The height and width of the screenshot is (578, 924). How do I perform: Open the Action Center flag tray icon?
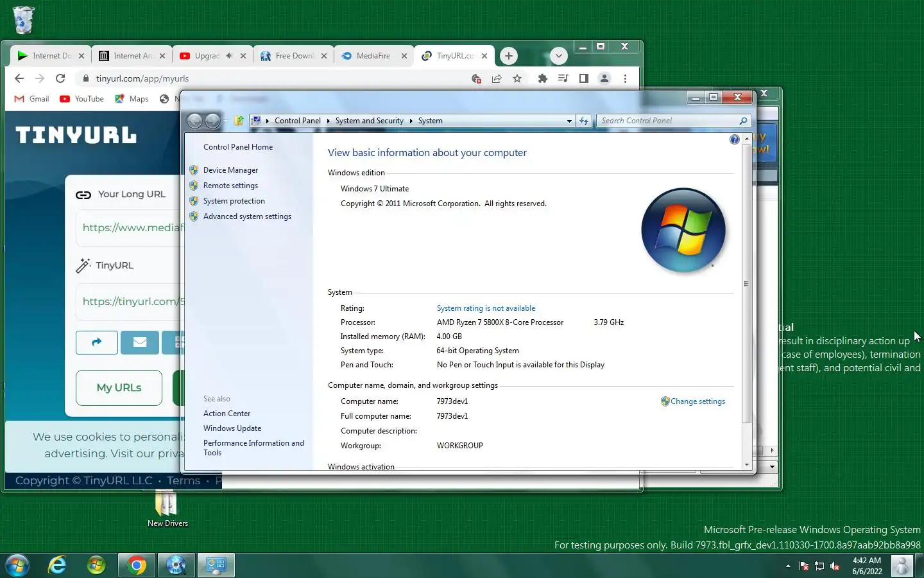click(804, 566)
